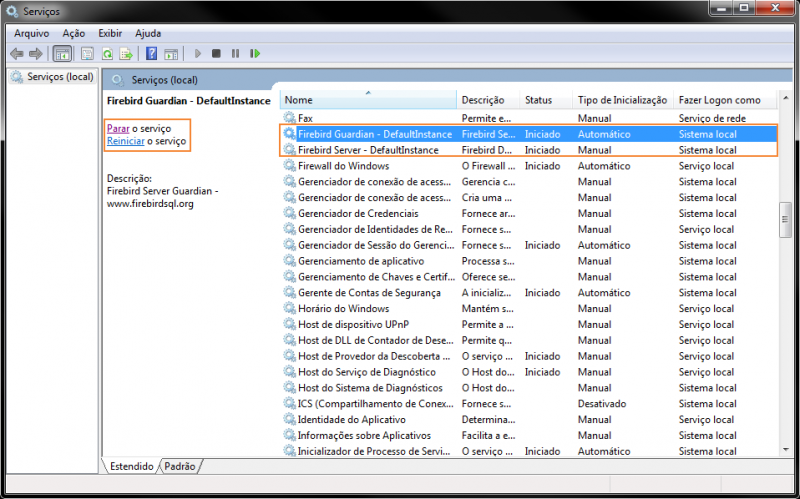800x499 pixels.
Task: Click the Serviços window title bar icon
Action: pyautogui.click(x=12, y=11)
